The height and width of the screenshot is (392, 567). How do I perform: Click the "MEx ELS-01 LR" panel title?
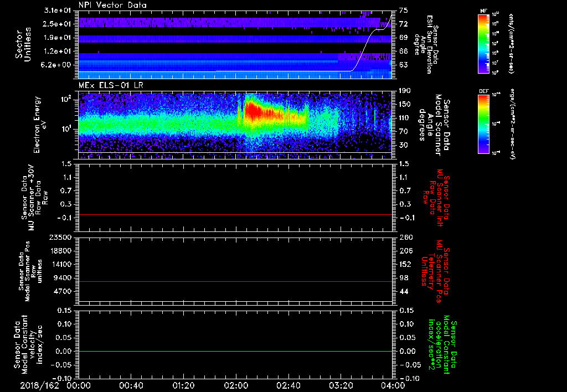(111, 86)
